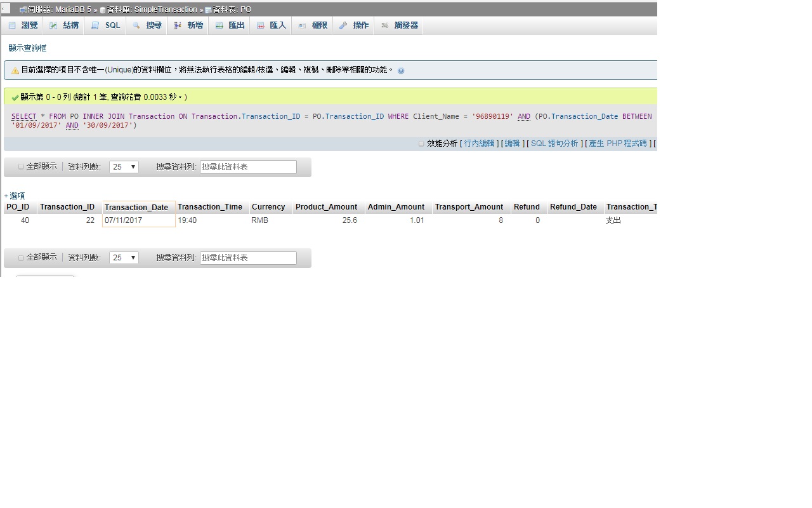812x508 pixels.
Task: Switch to the 結構 (Structure) tab
Action: click(64, 25)
